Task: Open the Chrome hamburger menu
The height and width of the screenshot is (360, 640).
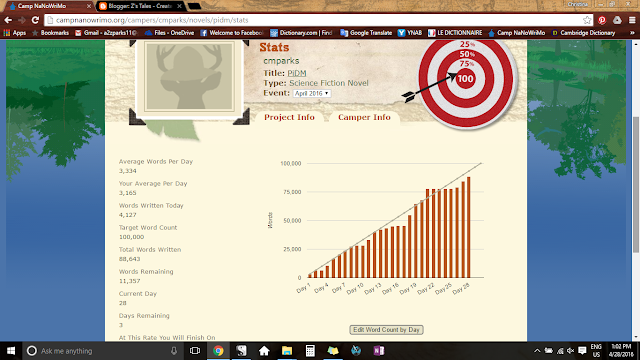Action: coord(632,20)
